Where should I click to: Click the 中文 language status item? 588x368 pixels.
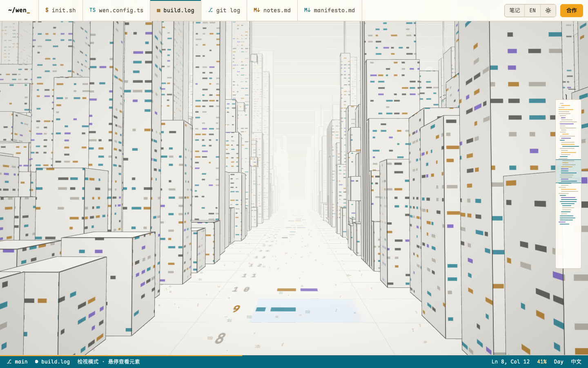tap(576, 362)
